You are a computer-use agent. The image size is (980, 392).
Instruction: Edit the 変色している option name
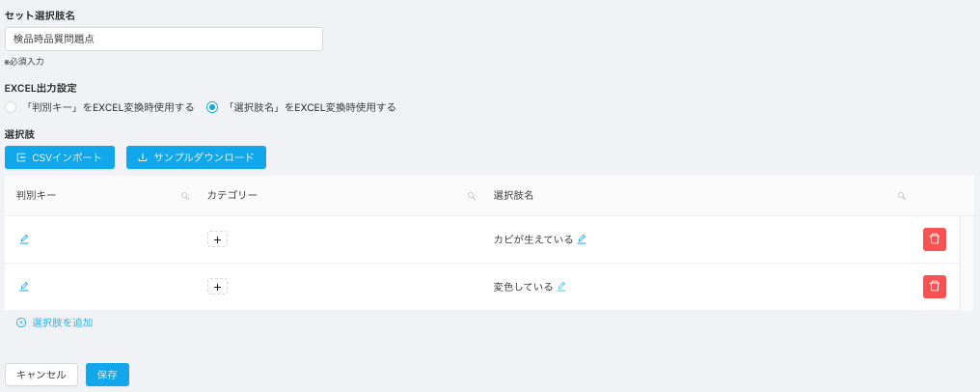tap(561, 287)
